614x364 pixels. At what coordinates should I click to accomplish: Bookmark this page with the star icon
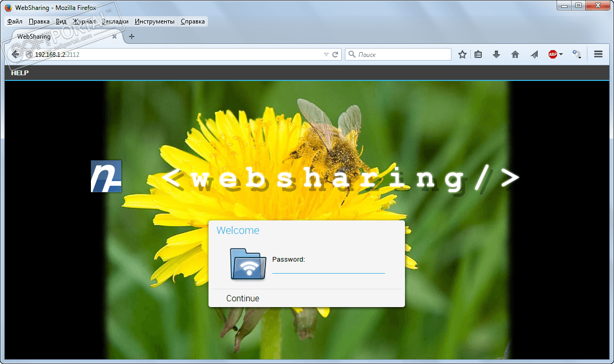[462, 54]
